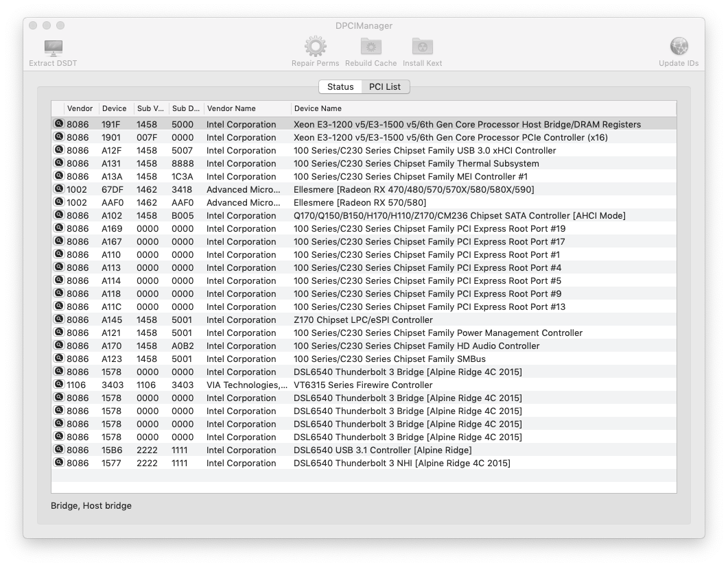Click lookup icon on the A102 row
Image resolution: width=728 pixels, height=567 pixels.
click(59, 215)
